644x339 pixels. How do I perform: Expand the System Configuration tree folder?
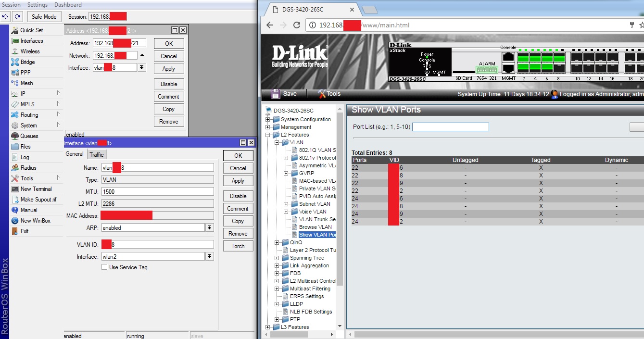pos(268,119)
